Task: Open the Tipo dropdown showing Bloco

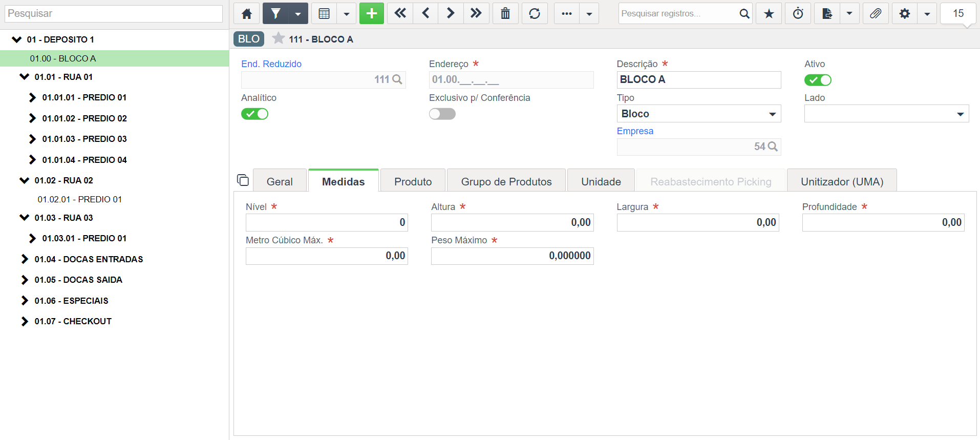Action: click(699, 114)
